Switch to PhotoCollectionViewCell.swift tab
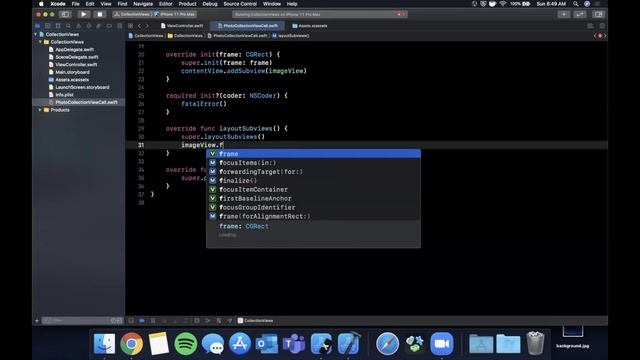The height and width of the screenshot is (360, 640). [247, 26]
